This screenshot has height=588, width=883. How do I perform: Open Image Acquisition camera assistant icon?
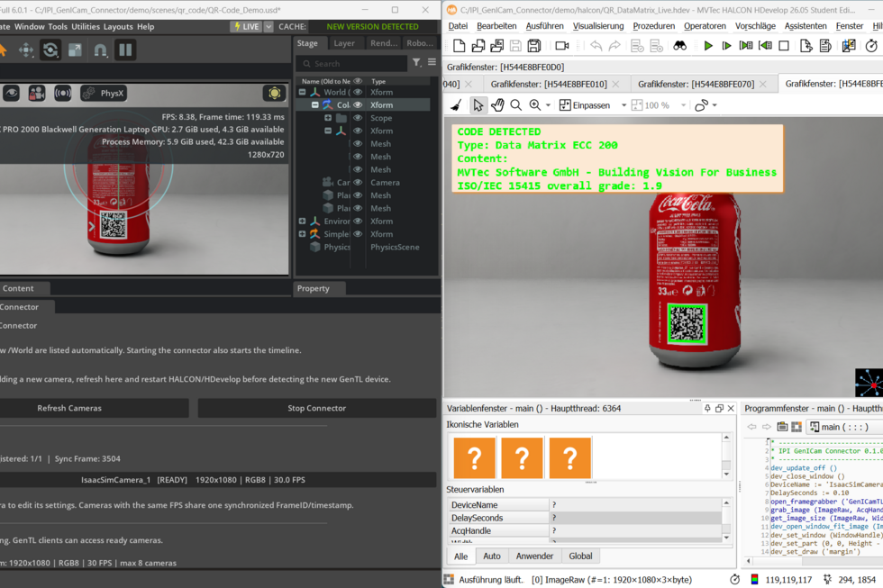[561, 46]
